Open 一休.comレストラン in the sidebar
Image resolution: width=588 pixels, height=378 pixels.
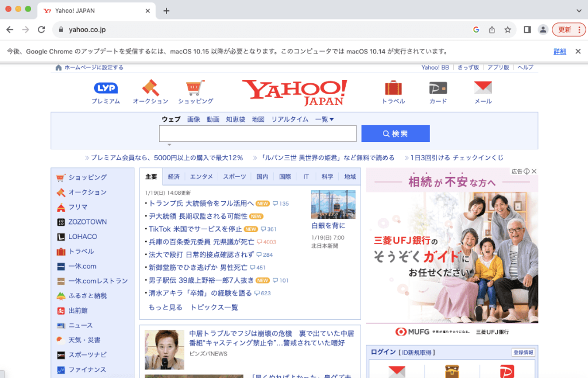(x=98, y=281)
